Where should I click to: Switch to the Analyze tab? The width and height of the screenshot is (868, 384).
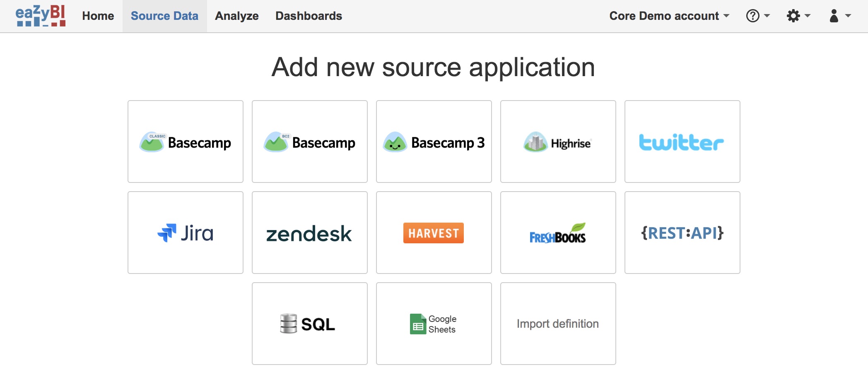pos(237,16)
